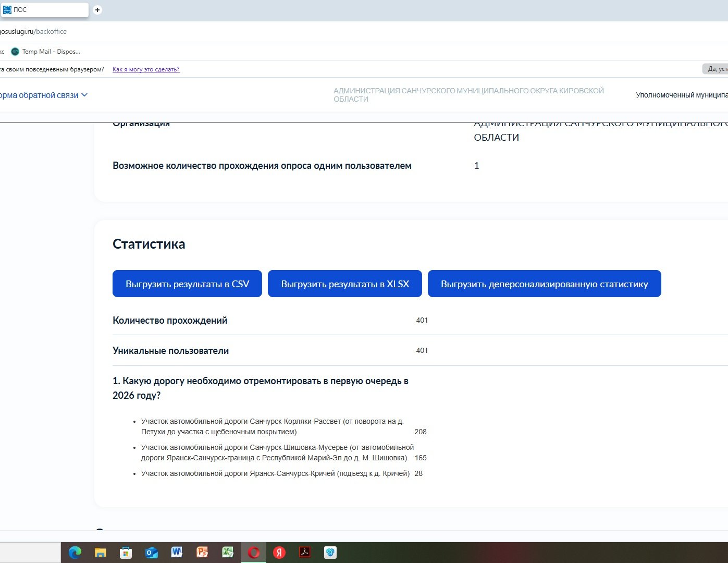This screenshot has height=563, width=728.
Task: Launch Microsoft Store from the taskbar
Action: click(126, 553)
